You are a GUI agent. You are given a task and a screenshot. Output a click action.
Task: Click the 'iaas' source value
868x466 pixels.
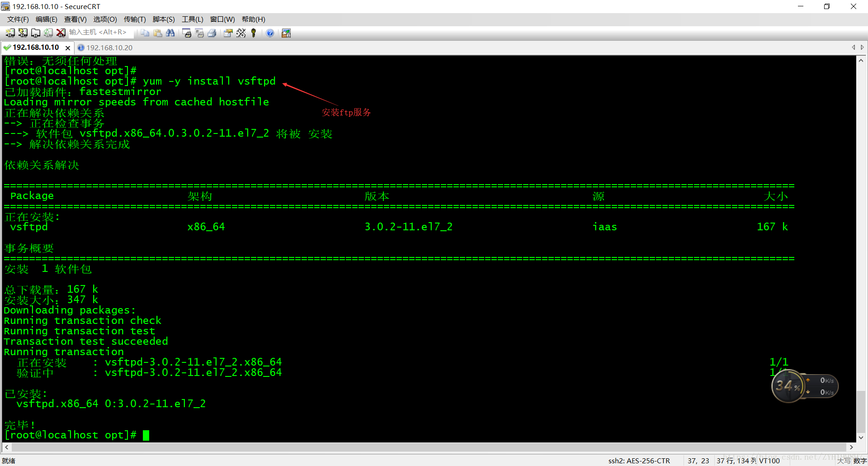[604, 227]
